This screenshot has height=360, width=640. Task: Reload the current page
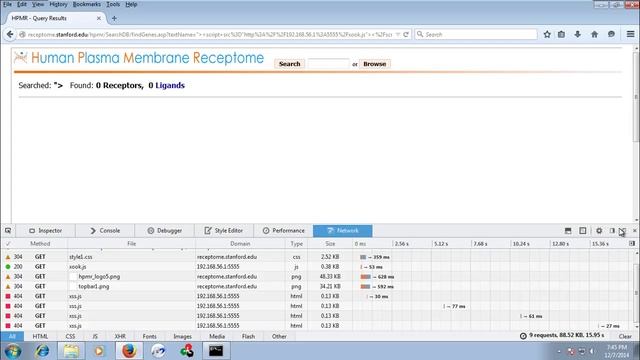click(406, 35)
